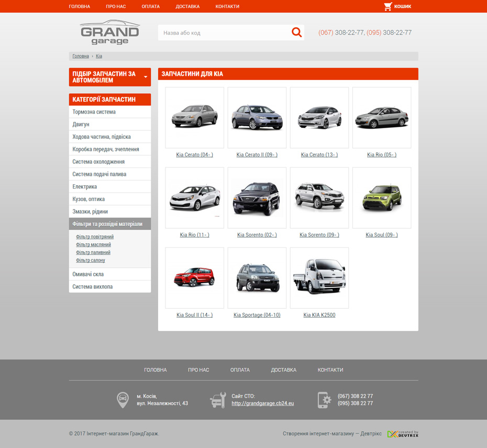The width and height of the screenshot is (487, 448).
Task: Open the Kia Sorento (02-) text link
Action: tap(257, 234)
